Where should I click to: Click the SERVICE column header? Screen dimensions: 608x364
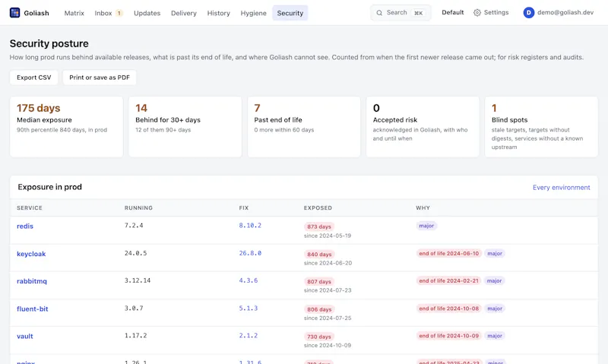pos(30,207)
